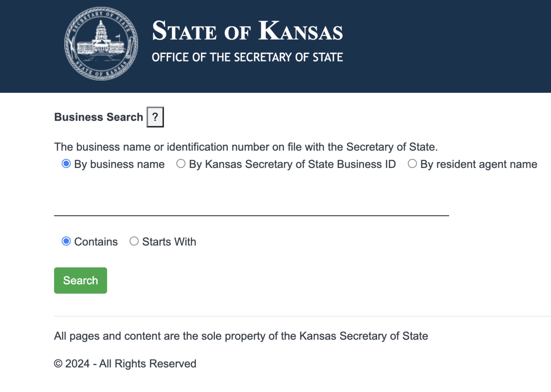The width and height of the screenshot is (551, 392).
Task: Click the "By resident agent name" label text
Action: coord(478,164)
